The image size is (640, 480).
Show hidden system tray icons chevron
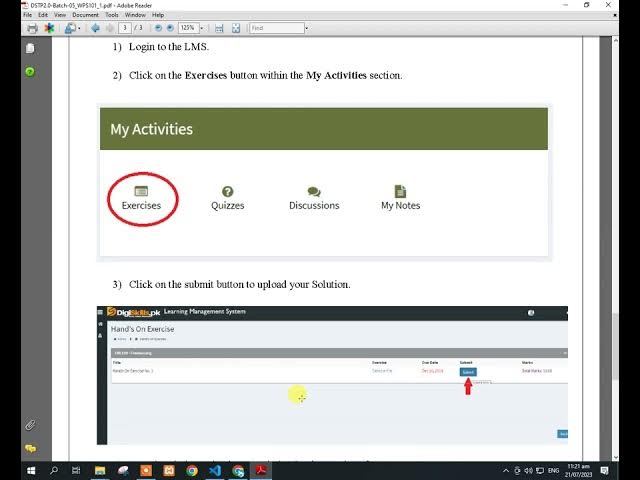click(506, 471)
